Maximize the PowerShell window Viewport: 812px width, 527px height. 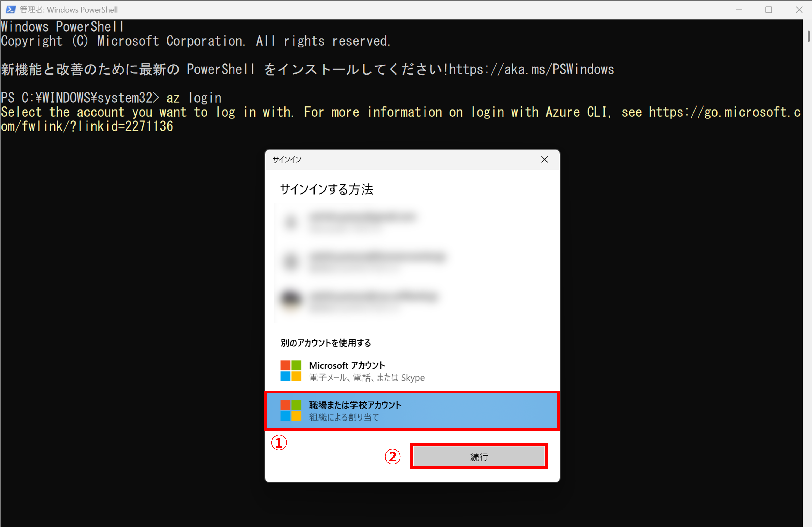coord(769,10)
